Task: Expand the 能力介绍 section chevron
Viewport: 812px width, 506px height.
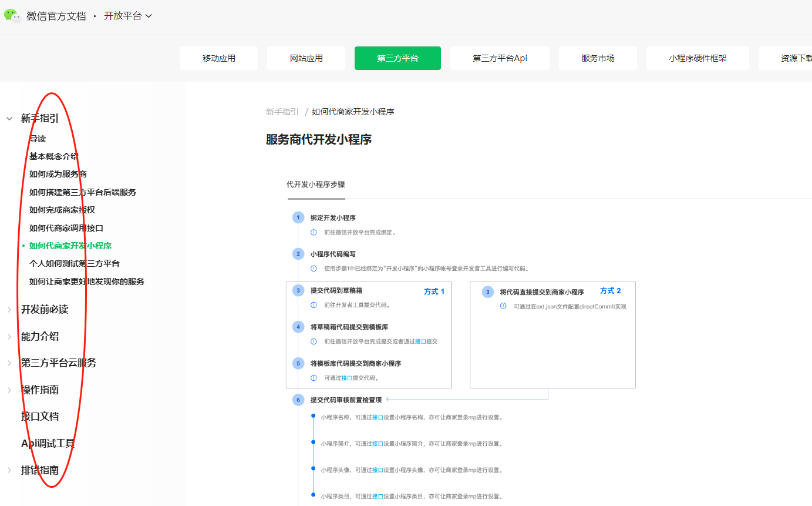Action: 9,336
